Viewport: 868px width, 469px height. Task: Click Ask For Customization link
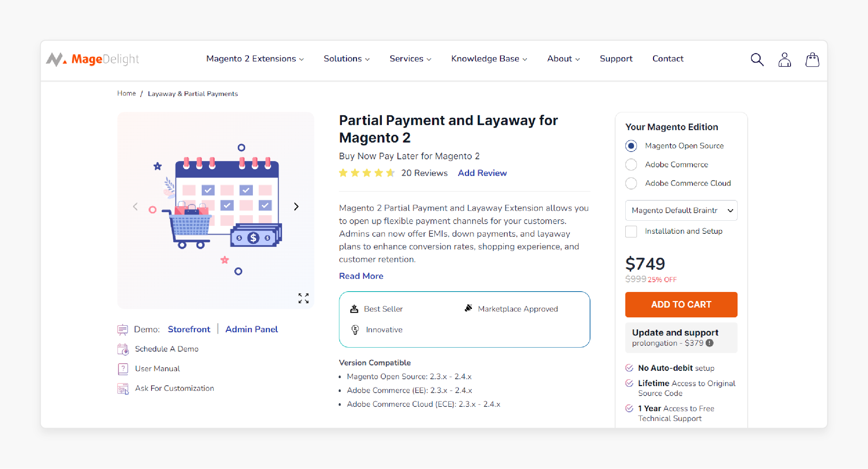point(174,388)
